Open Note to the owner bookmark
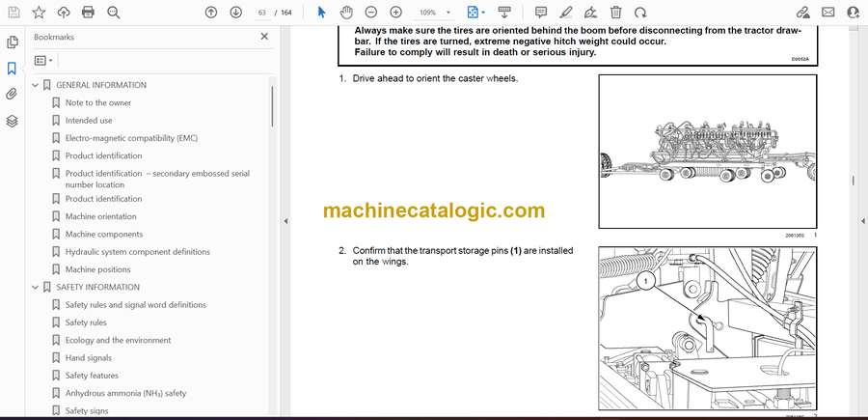The width and height of the screenshot is (868, 420). coord(98,103)
